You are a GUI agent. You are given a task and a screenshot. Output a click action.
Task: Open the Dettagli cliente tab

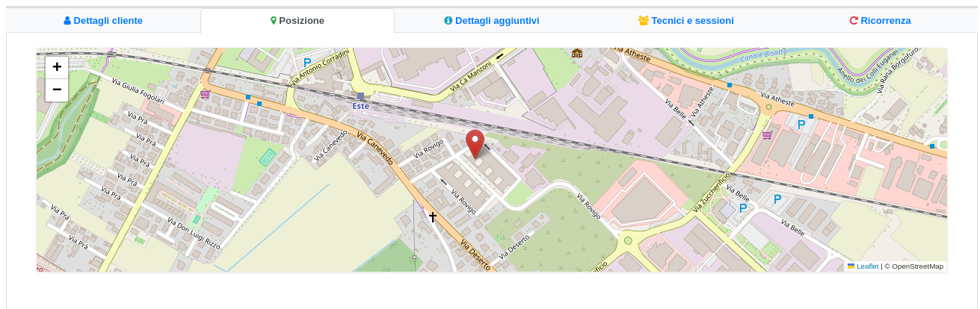point(103,21)
